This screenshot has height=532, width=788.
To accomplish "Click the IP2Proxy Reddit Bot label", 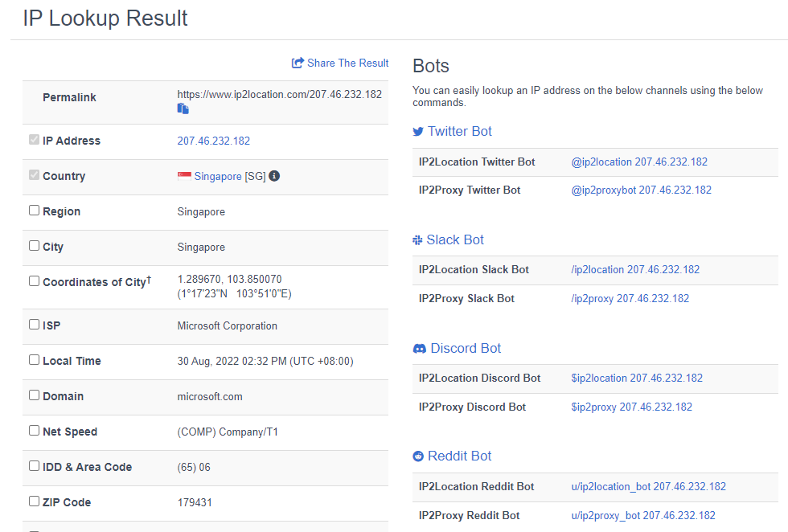I will (x=470, y=515).
